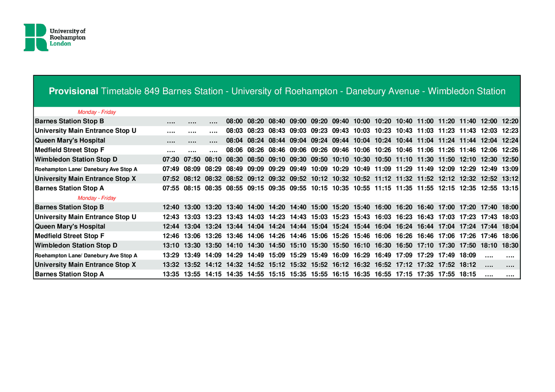The width and height of the screenshot is (555, 392).
Task: Click 12:20 in Barnes Station Stop B row
Action: [x=511, y=121]
